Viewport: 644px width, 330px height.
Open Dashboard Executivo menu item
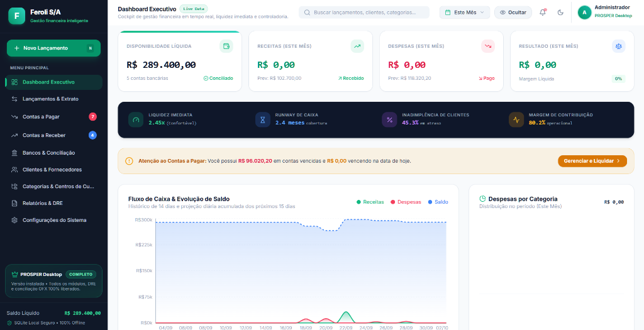tap(54, 82)
